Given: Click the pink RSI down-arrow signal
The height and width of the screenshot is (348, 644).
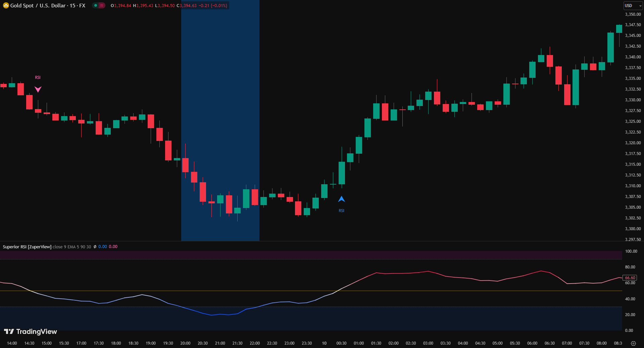Looking at the screenshot, I should pyautogui.click(x=38, y=89).
